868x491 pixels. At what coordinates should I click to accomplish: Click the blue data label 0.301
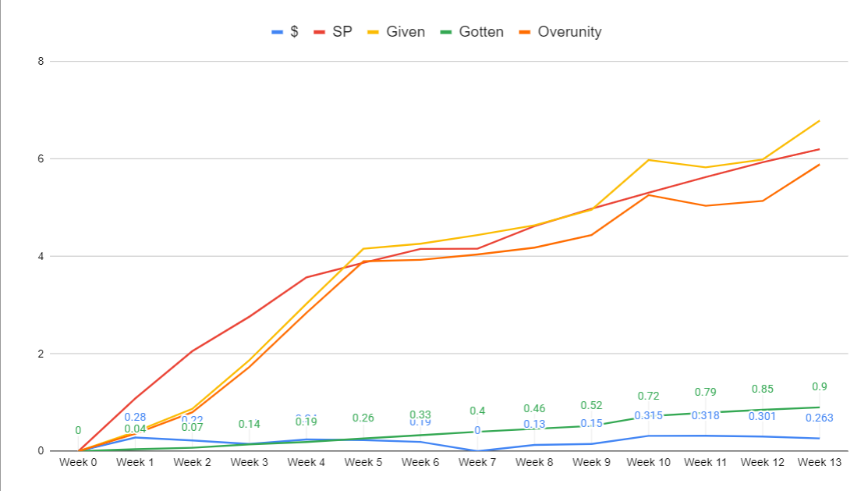point(762,416)
